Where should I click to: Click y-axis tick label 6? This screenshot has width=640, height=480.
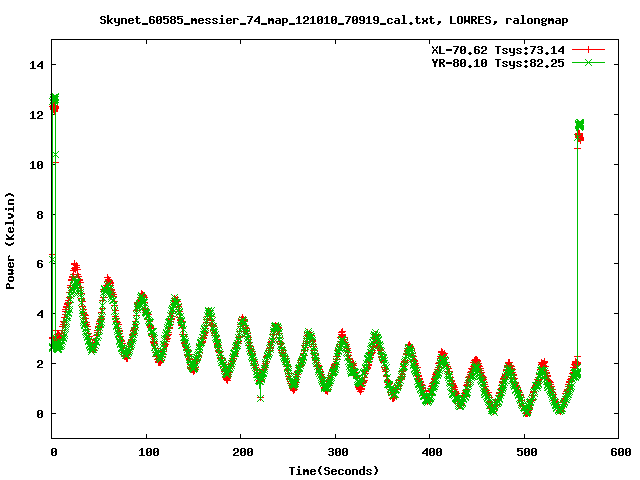pos(40,264)
